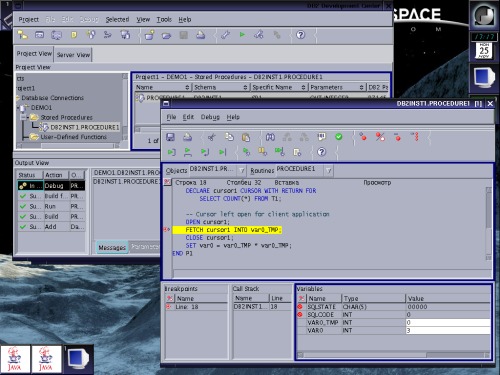Select the Messages tab in Output View
500x375 pixels.
[x=112, y=248]
